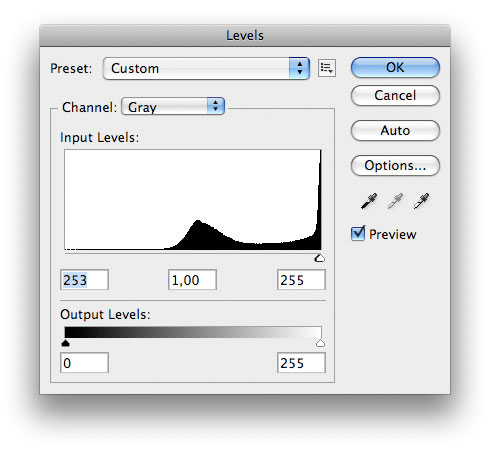Click the Preset dropdown stepper arrows
The height and width of the screenshot is (449, 490).
tap(299, 68)
